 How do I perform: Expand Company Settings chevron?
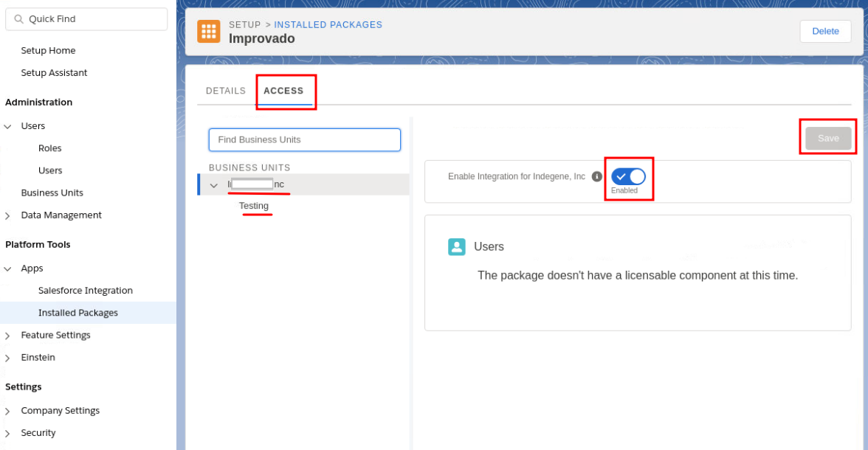7,411
